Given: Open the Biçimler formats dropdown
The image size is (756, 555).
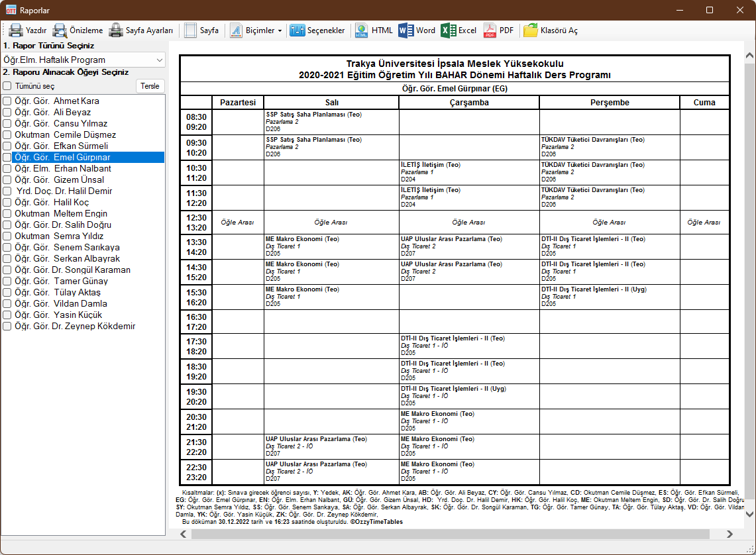Looking at the screenshot, I should click(256, 30).
